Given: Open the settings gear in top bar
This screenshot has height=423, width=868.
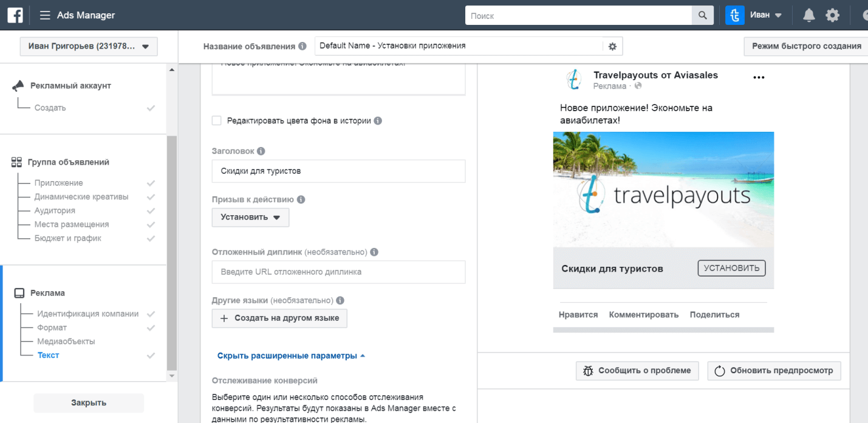Looking at the screenshot, I should coord(832,15).
